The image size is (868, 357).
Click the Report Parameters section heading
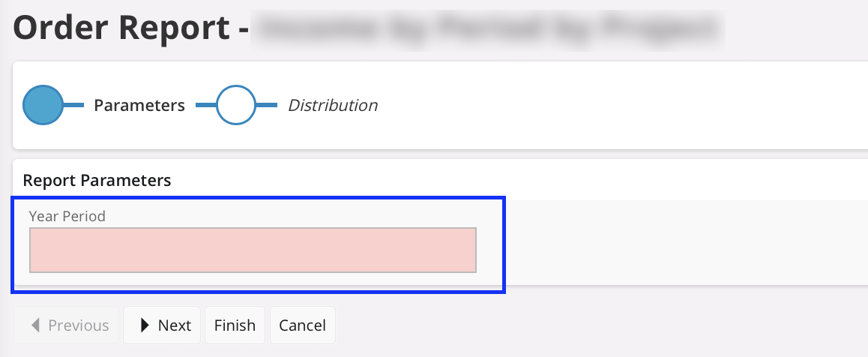[x=97, y=181]
